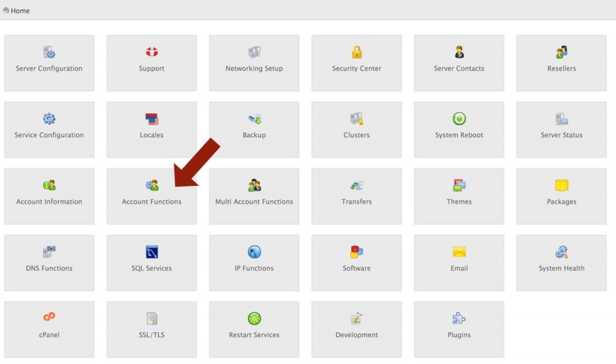Image resolution: width=616 pixels, height=364 pixels.
Task: Click the Support lifebuoy icon
Action: click(x=152, y=52)
